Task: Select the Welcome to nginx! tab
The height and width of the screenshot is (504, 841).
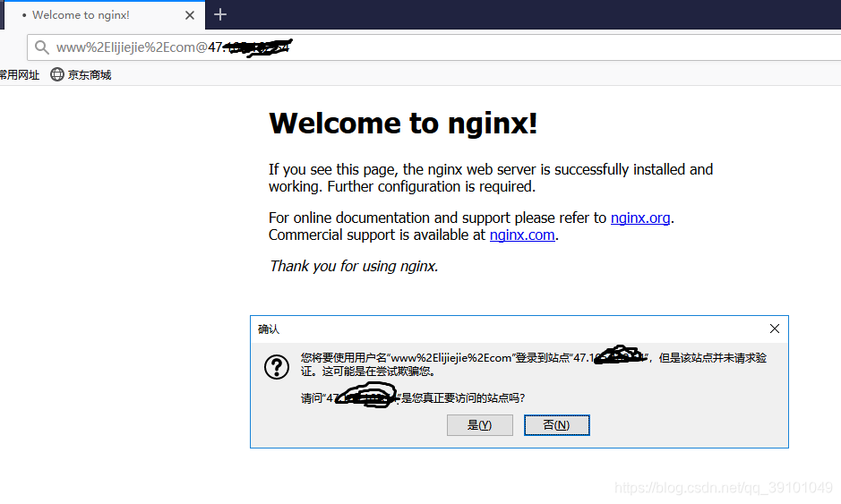Action: pyautogui.click(x=105, y=15)
